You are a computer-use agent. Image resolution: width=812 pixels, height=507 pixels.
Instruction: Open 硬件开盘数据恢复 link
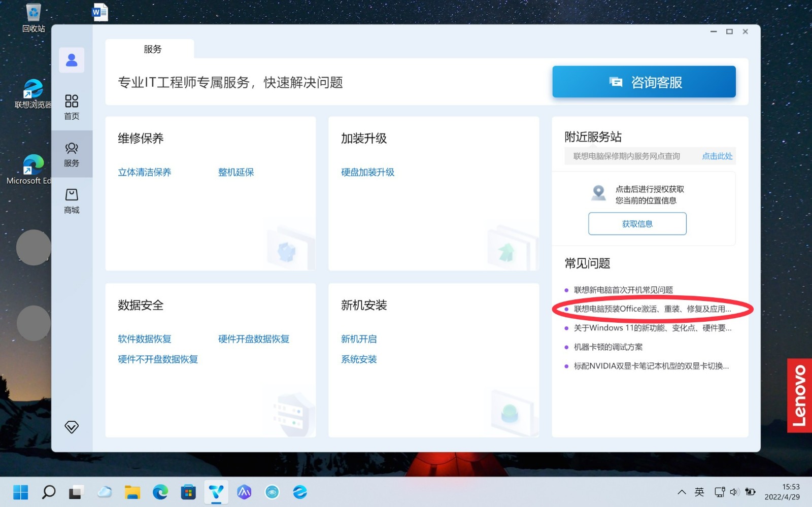[254, 339]
